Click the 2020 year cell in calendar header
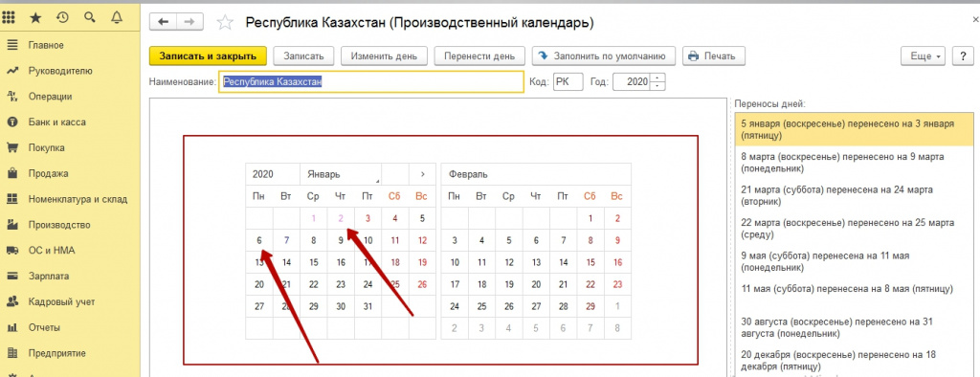 tap(273, 174)
